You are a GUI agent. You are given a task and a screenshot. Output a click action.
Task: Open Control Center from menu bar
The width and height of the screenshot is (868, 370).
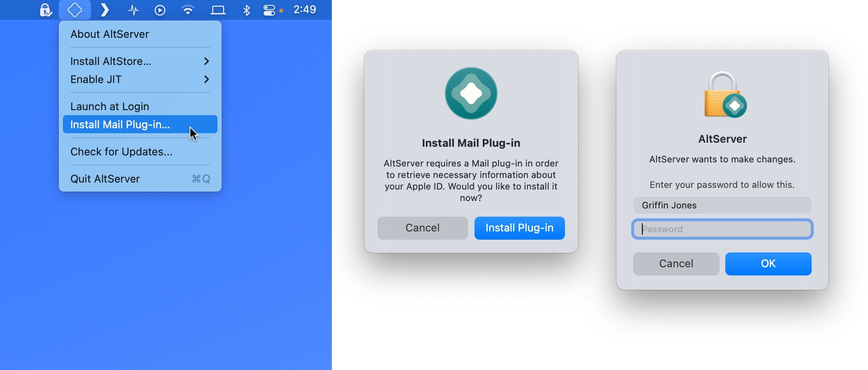(x=269, y=10)
